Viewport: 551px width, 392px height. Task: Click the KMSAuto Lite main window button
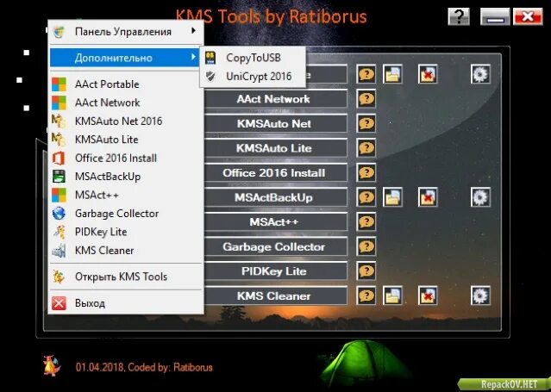276,148
